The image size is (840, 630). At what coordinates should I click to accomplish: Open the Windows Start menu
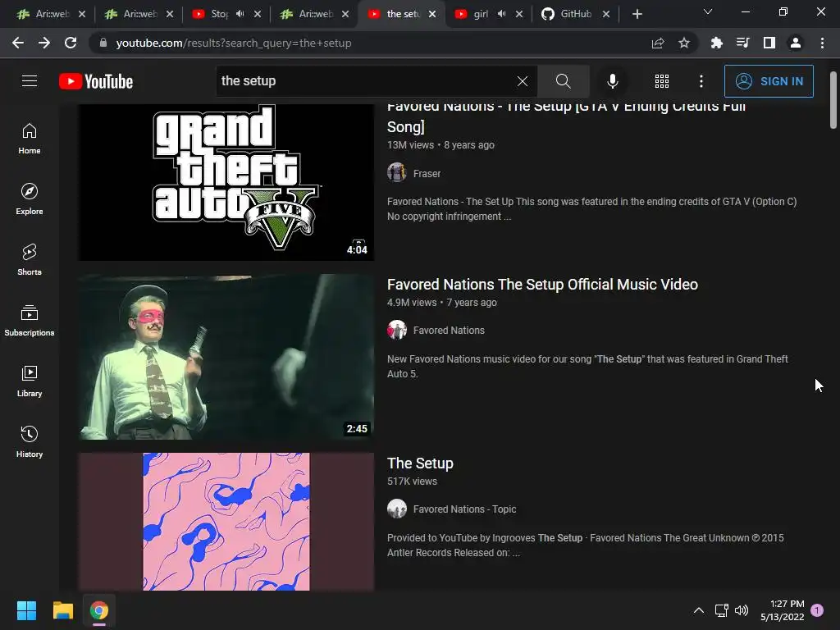[26, 610]
